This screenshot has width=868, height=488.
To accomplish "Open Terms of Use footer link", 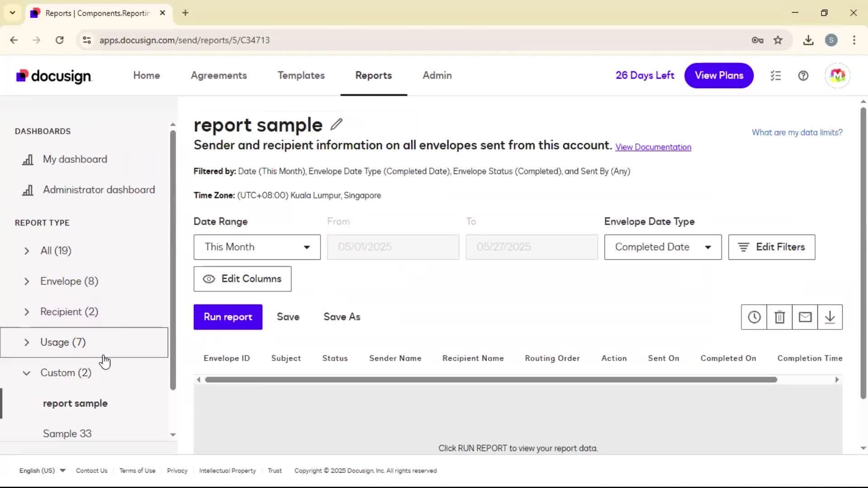I will [137, 471].
